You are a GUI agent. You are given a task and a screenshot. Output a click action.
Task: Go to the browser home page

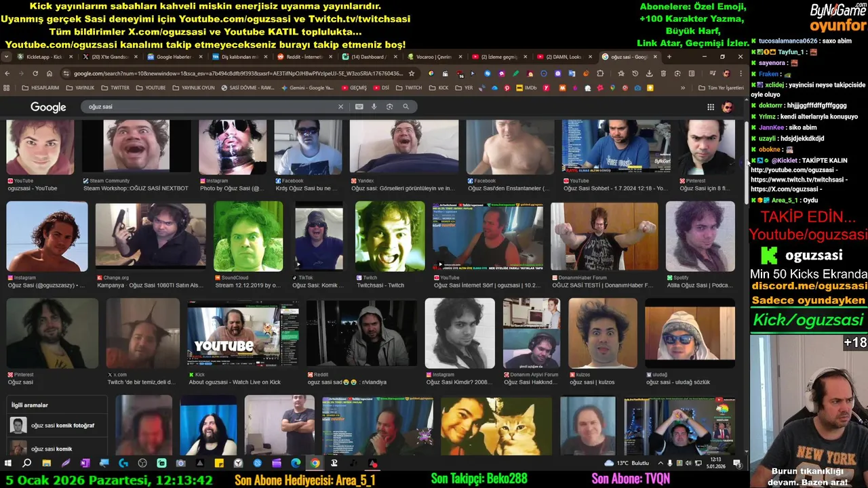click(50, 73)
